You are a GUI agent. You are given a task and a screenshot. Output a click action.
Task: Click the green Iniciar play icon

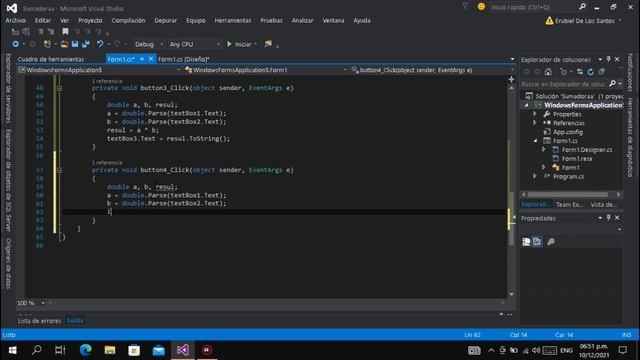(229, 44)
